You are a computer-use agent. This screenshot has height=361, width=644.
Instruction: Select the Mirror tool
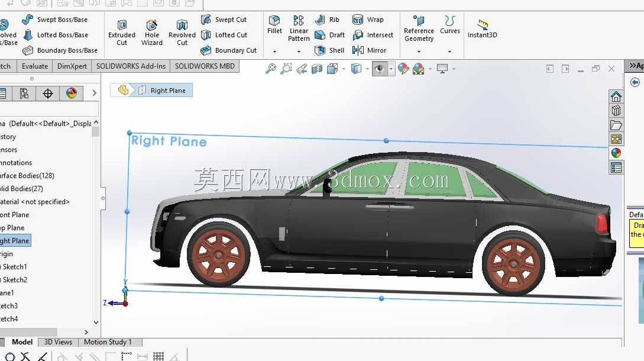370,50
